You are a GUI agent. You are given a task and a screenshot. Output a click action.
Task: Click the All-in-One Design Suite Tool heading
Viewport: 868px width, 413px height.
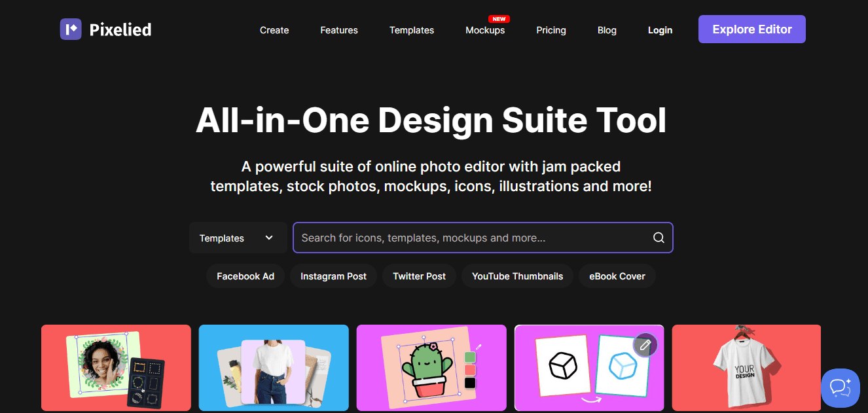coord(431,120)
